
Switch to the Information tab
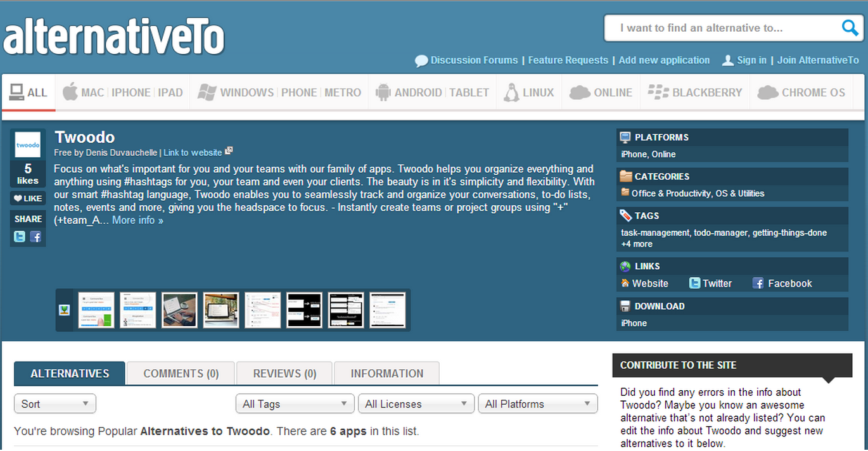(387, 373)
